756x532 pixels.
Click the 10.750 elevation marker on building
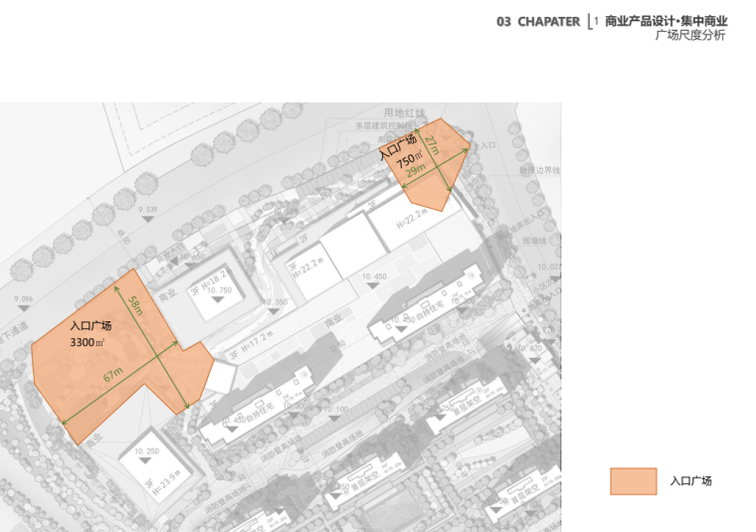[217, 299]
